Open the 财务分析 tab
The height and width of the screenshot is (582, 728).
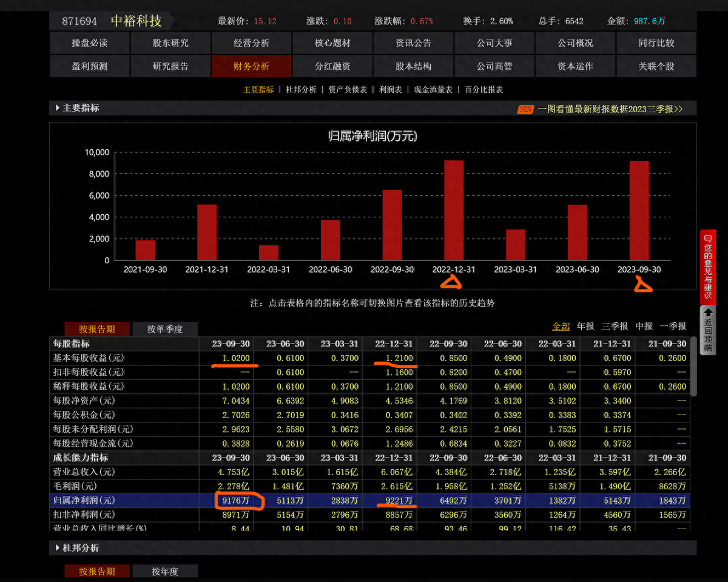click(x=251, y=66)
